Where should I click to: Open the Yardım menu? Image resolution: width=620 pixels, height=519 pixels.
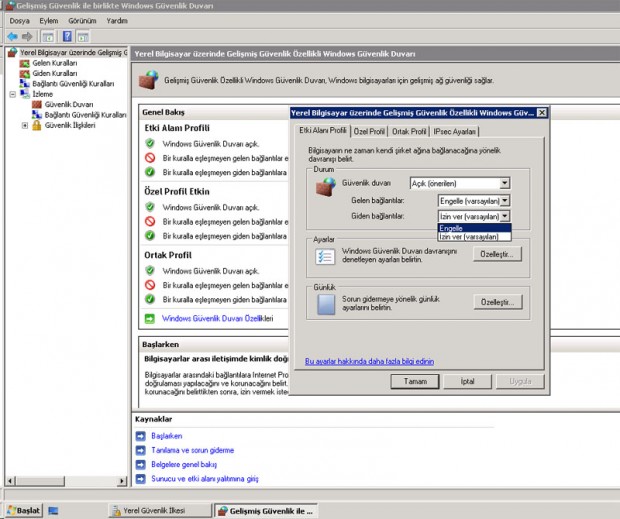click(x=117, y=21)
